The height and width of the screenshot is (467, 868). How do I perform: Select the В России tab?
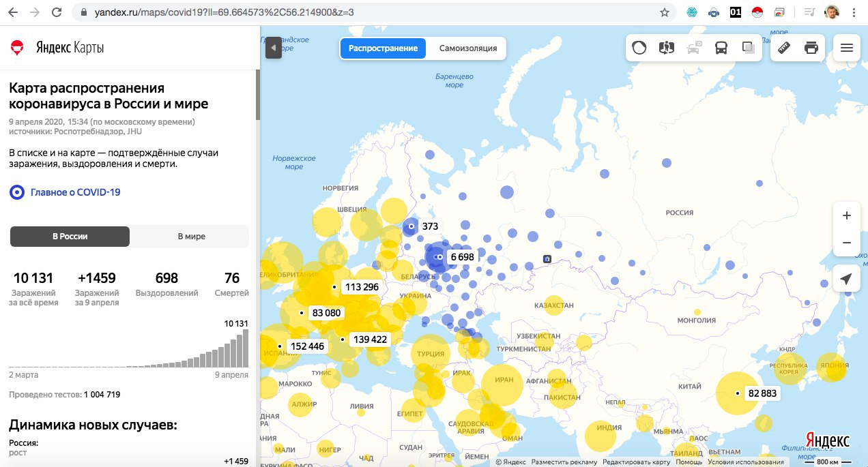70,237
